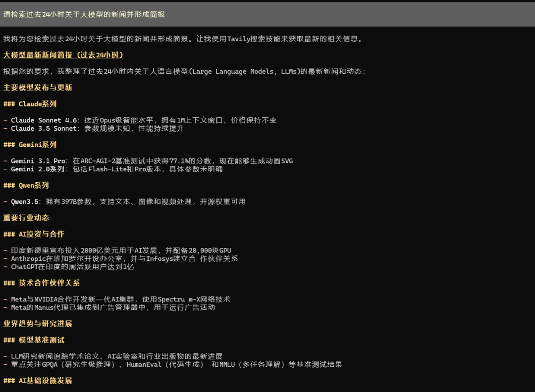Select the '### Gemini系列' heading

tap(30, 145)
